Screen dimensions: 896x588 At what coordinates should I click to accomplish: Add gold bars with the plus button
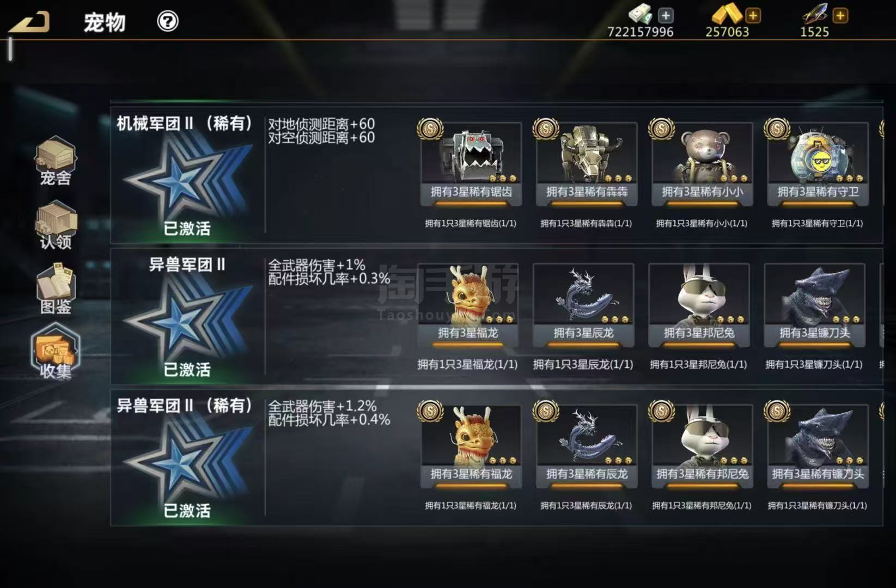pyautogui.click(x=753, y=15)
